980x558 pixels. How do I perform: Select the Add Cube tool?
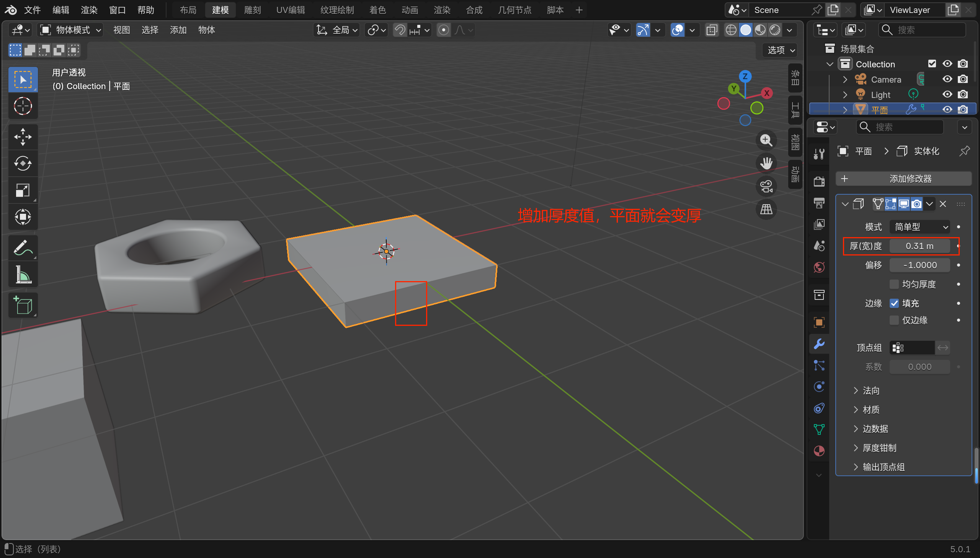(x=23, y=306)
